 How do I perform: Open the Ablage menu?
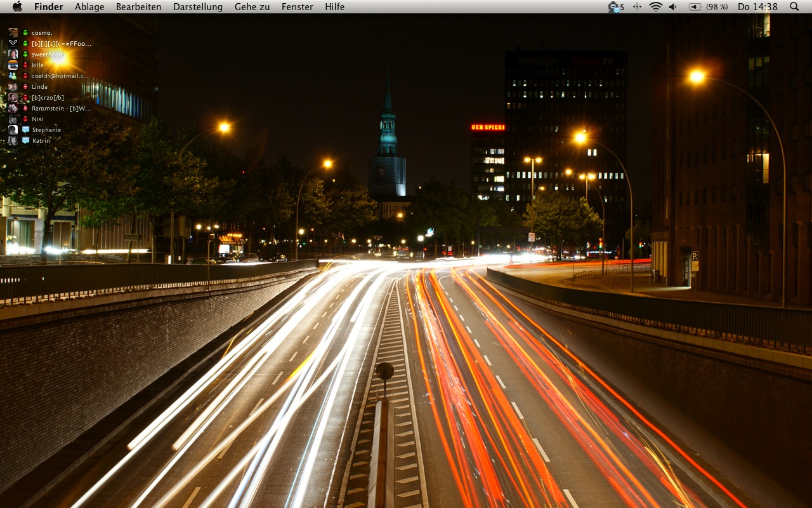[89, 7]
